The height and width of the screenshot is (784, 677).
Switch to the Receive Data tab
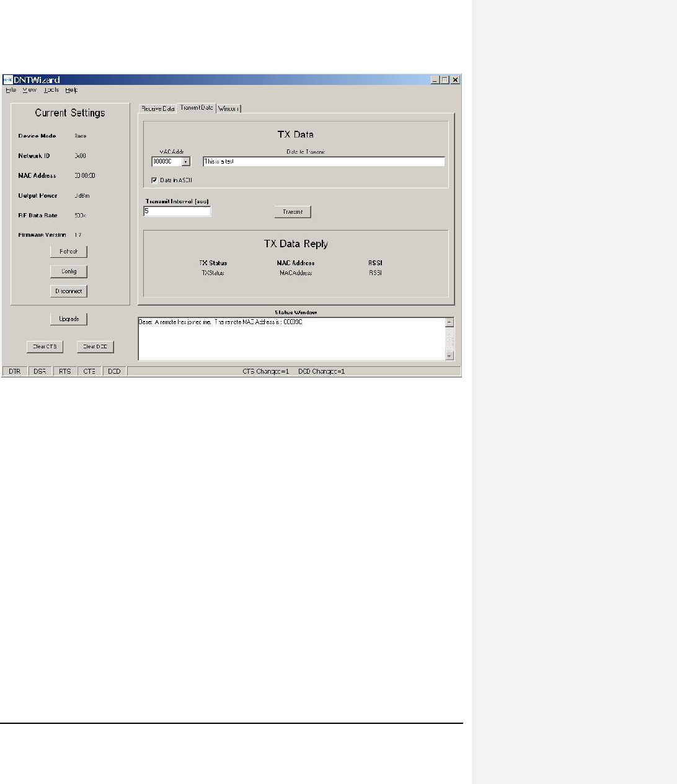coord(157,108)
